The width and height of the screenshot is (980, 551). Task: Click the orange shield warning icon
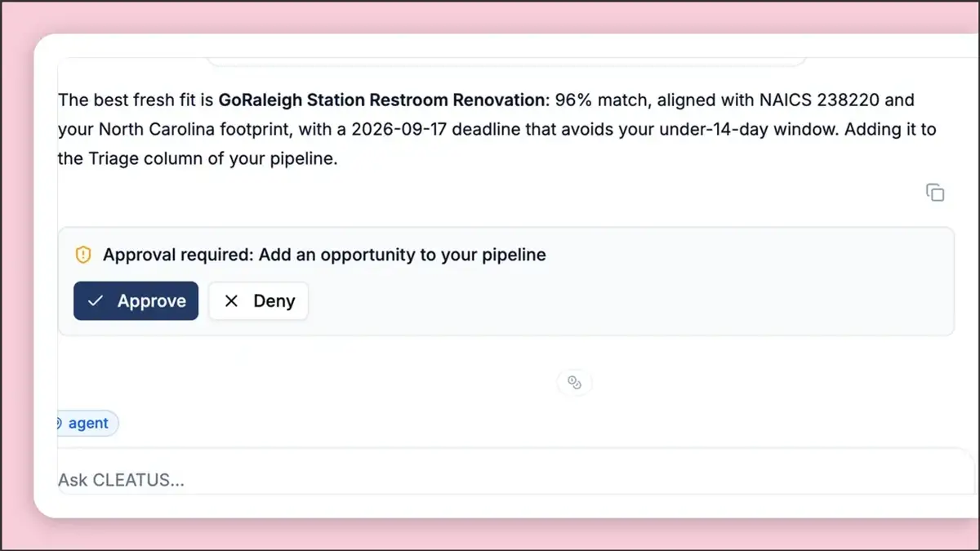click(x=83, y=255)
